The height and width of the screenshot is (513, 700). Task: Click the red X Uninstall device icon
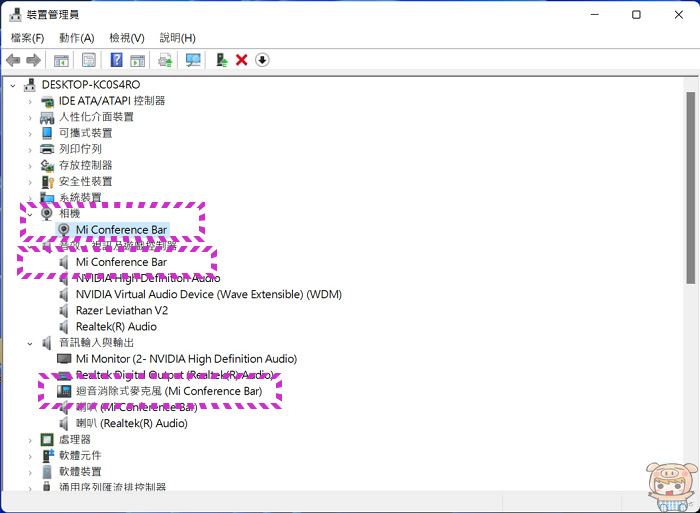242,60
